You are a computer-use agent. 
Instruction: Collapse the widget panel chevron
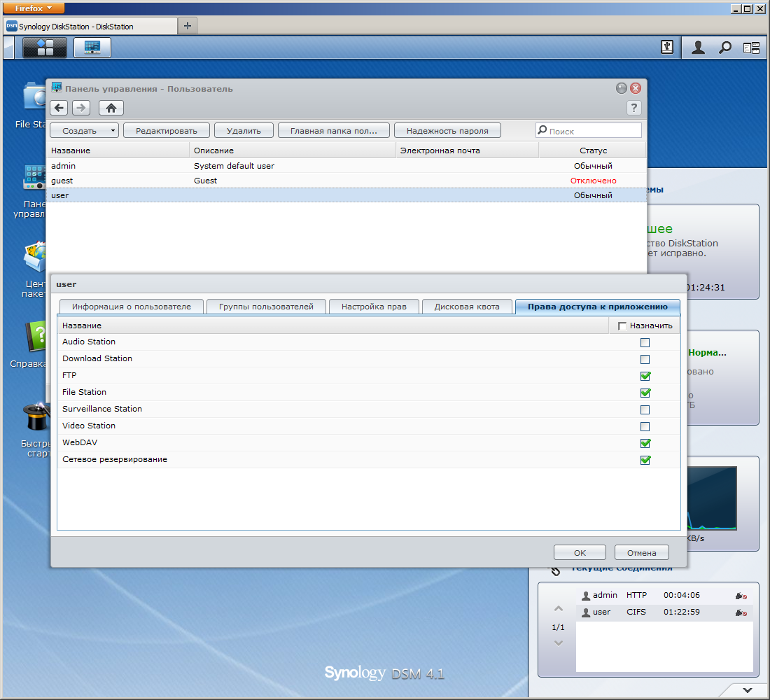coord(748,690)
